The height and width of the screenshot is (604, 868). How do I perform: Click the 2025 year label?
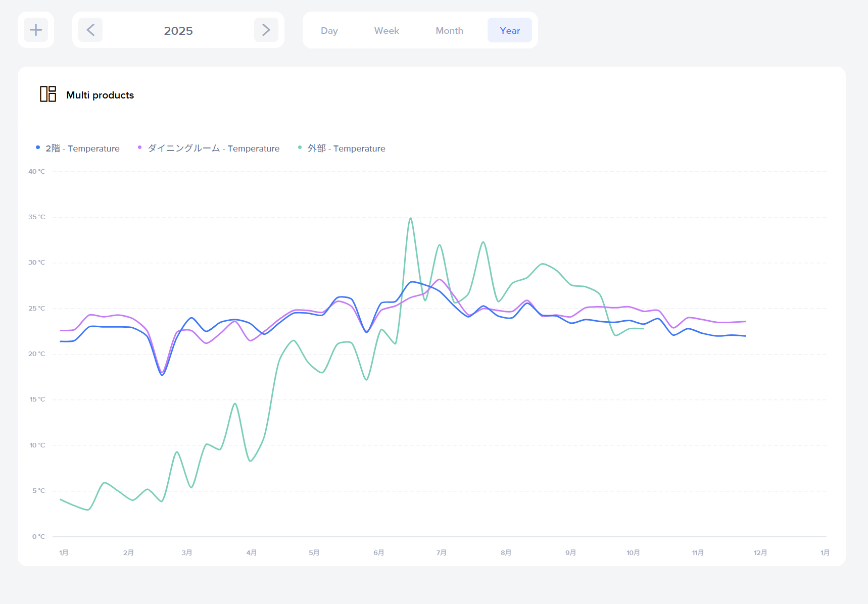click(178, 31)
